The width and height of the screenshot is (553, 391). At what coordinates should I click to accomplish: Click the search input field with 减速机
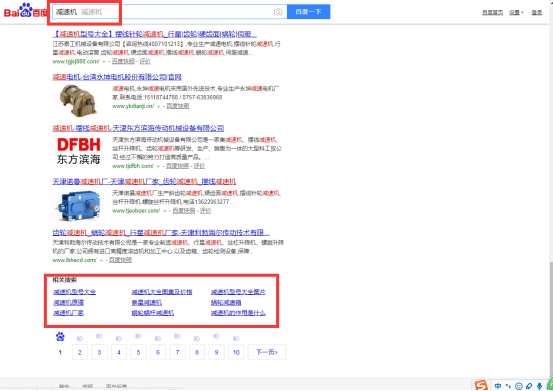click(x=170, y=12)
